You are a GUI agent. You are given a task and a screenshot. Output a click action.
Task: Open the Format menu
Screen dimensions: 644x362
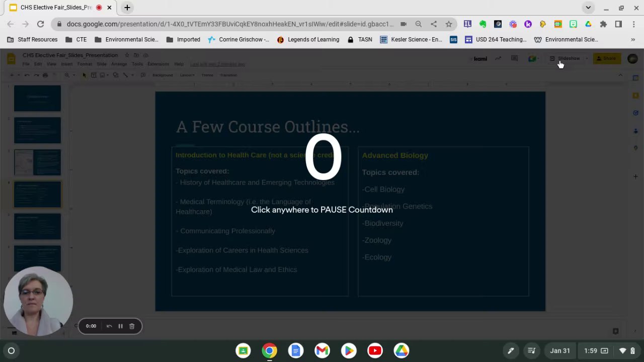(x=85, y=64)
